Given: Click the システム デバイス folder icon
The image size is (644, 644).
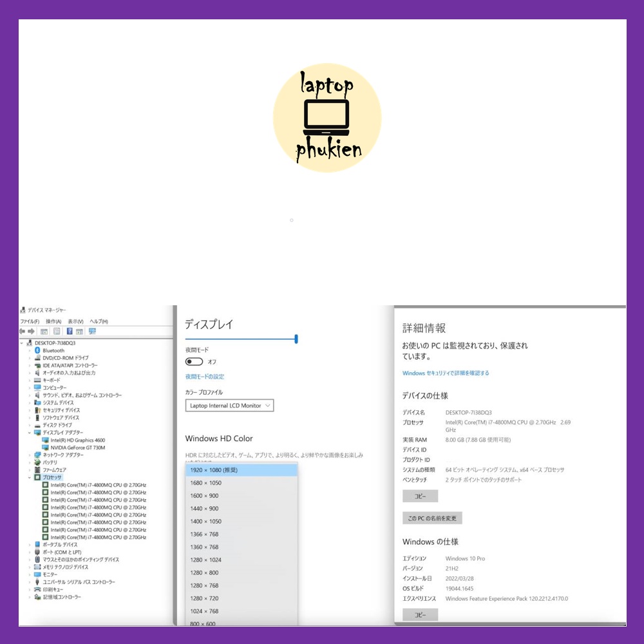Looking at the screenshot, I should pyautogui.click(x=37, y=402).
